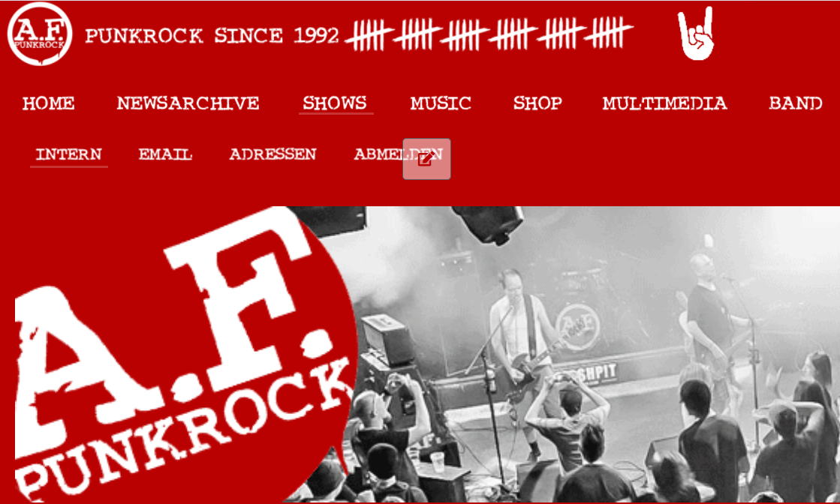Screen dimensions: 840x504
Task: Open the SHOP page
Action: pyautogui.click(x=538, y=103)
